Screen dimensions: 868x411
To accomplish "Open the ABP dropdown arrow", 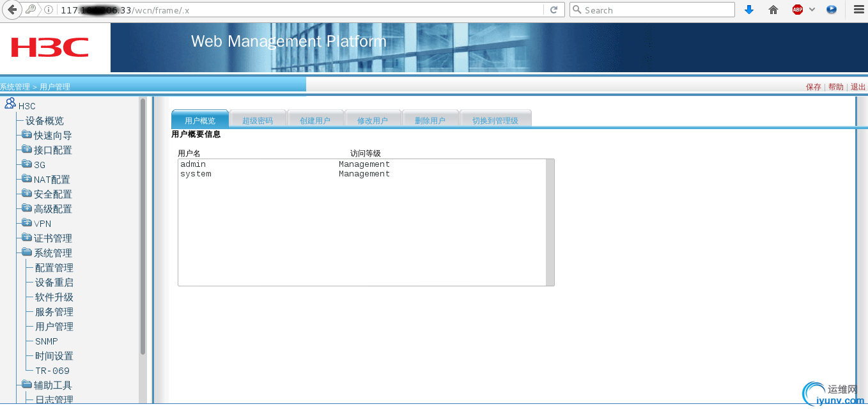I will coord(812,10).
